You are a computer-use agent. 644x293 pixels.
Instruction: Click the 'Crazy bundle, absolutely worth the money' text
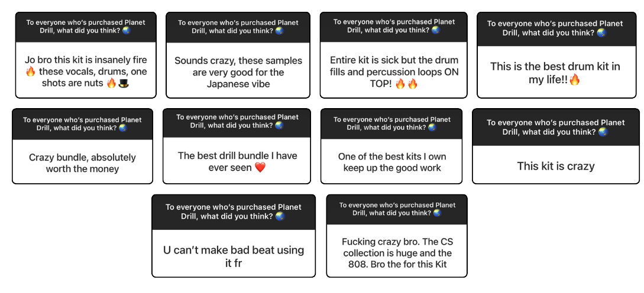pos(83,163)
